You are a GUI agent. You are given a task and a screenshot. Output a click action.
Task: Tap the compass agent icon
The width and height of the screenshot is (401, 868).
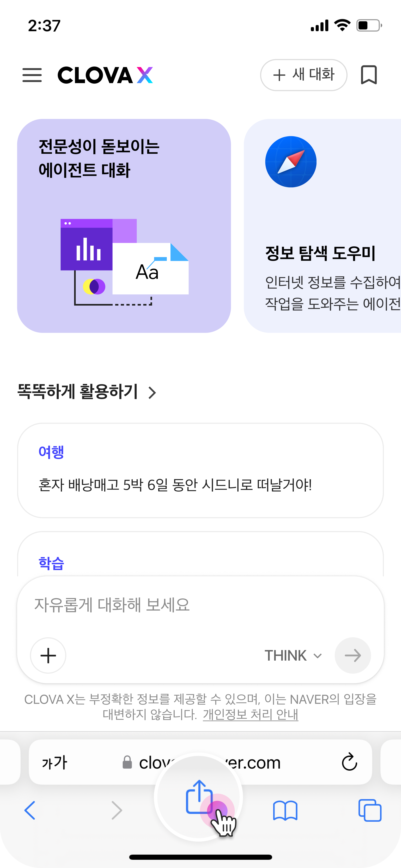coord(290,162)
